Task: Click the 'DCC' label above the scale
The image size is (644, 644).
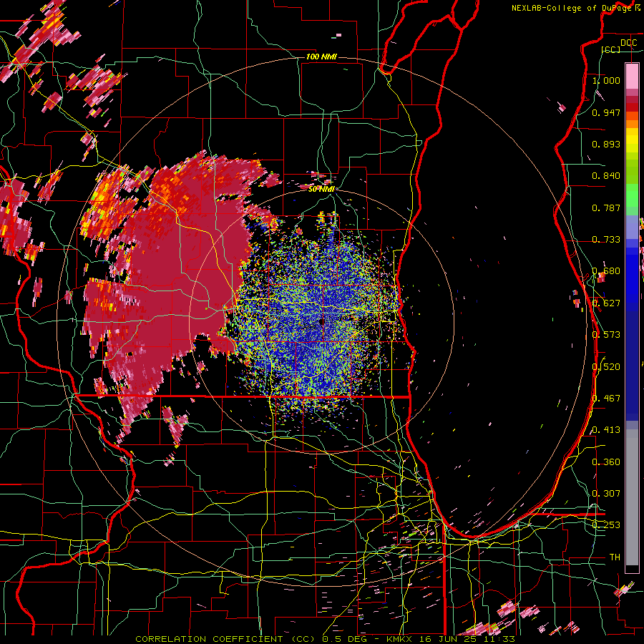Action: pyautogui.click(x=628, y=43)
